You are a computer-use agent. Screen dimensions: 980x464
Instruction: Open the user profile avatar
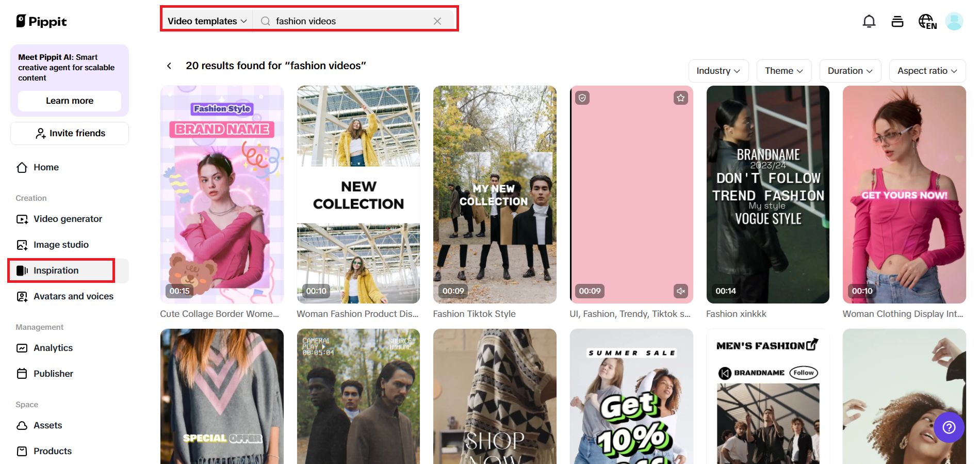click(954, 21)
